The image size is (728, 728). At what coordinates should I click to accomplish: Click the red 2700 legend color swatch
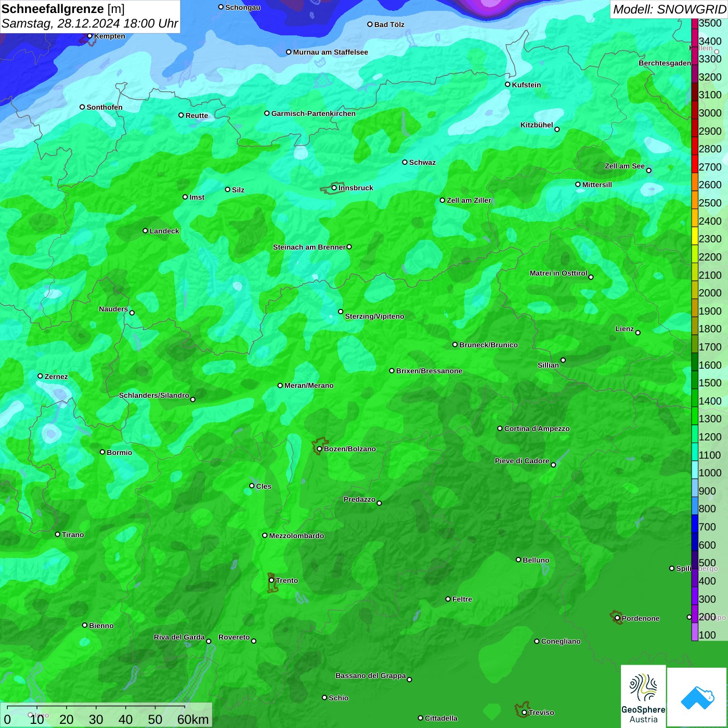pos(695,163)
